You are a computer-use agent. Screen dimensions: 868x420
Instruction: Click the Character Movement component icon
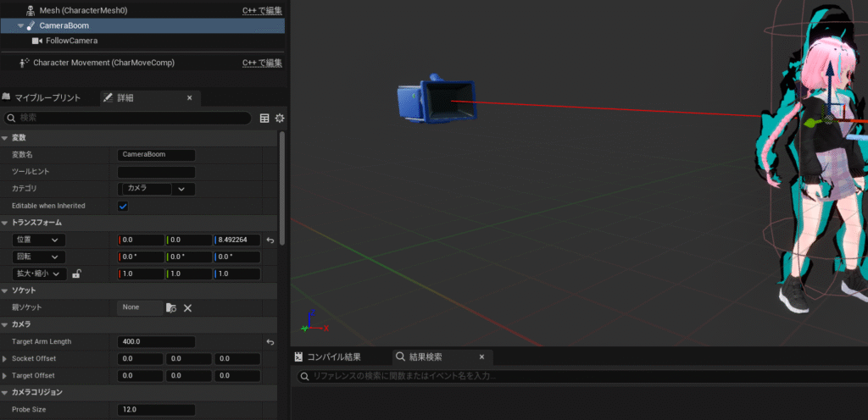pos(24,63)
